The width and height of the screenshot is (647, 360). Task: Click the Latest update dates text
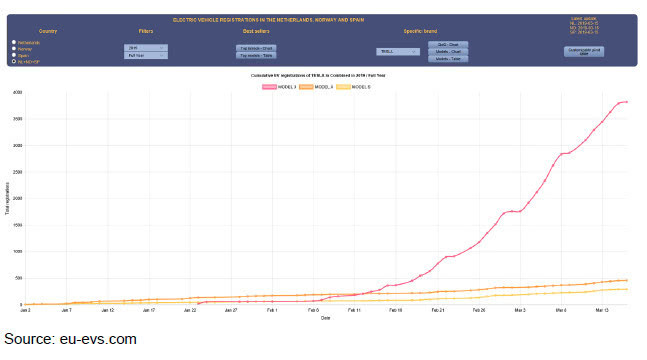pyautogui.click(x=584, y=26)
